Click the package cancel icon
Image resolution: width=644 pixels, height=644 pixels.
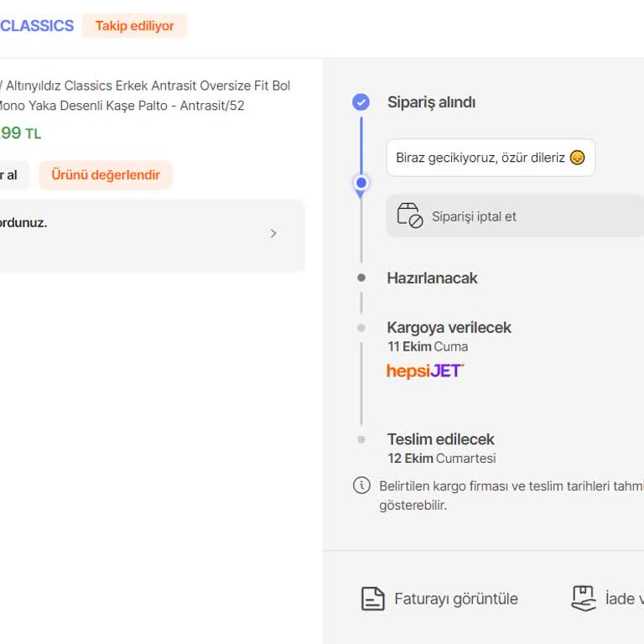[409, 216]
